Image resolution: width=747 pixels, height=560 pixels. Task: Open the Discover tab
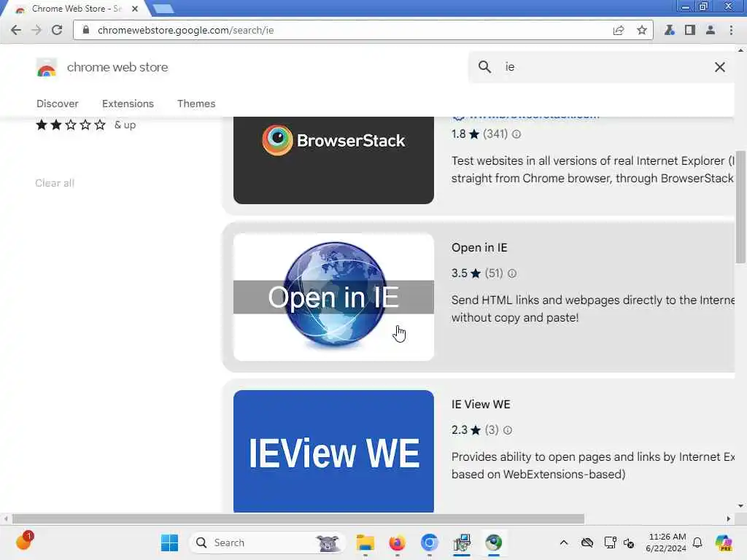(57, 104)
